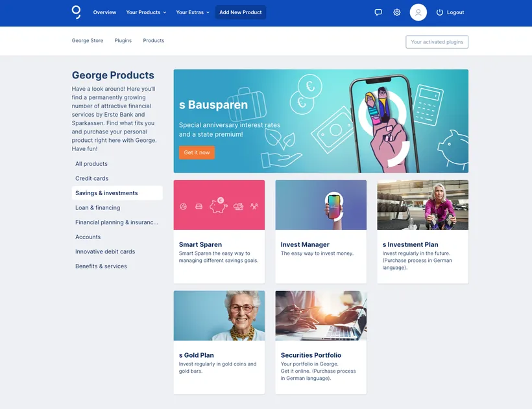Open s Investment Plan gym photo
Viewport: 532px width, 409px height.
pyautogui.click(x=423, y=205)
